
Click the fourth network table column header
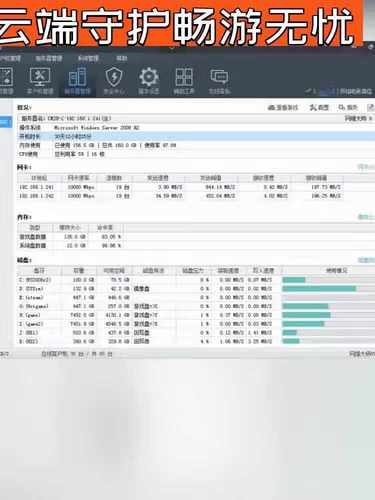pyautogui.click(x=158, y=178)
